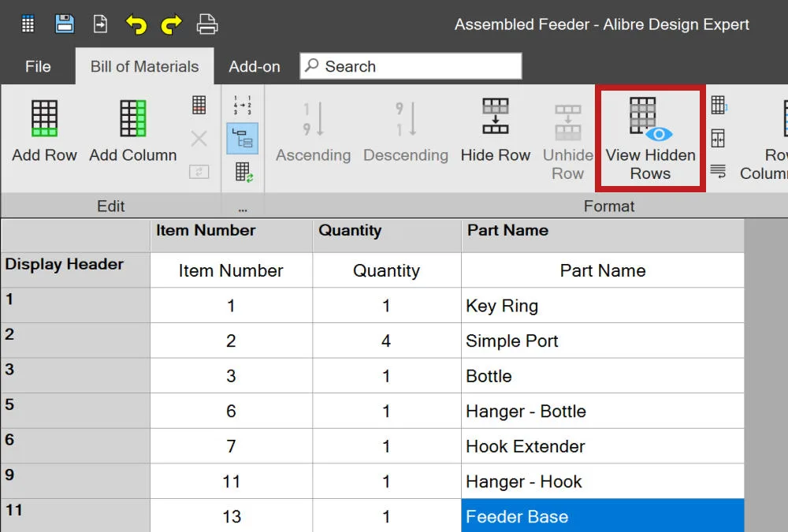Select row header 5
Viewport: 788px width, 532px height.
point(76,411)
